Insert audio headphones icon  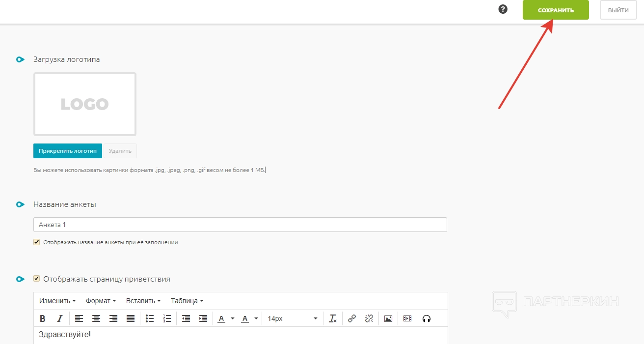point(427,318)
